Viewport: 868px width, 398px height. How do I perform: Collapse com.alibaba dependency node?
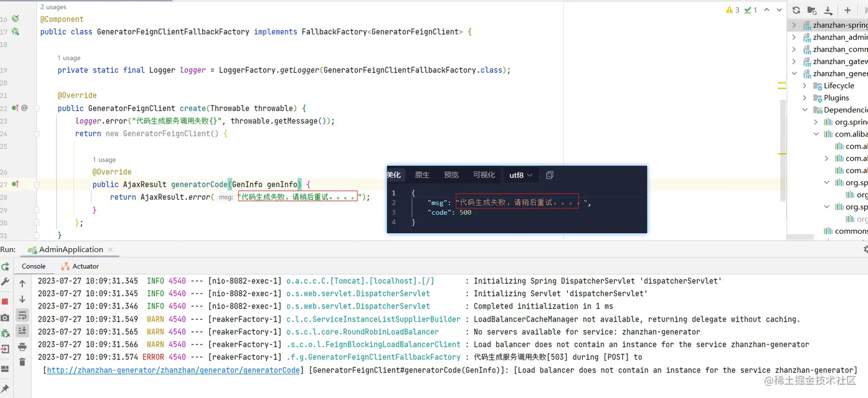[x=816, y=134]
